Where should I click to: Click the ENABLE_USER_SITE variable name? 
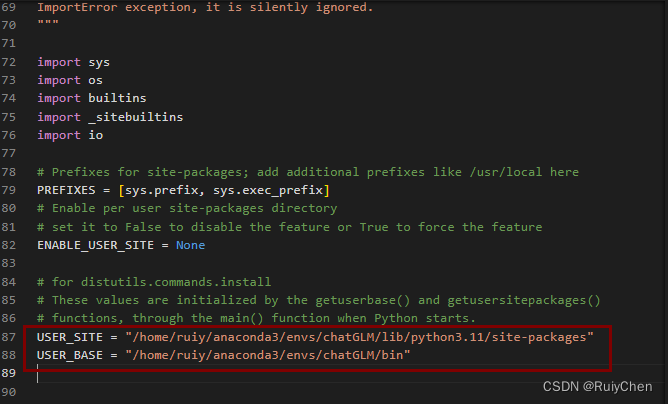click(x=95, y=245)
